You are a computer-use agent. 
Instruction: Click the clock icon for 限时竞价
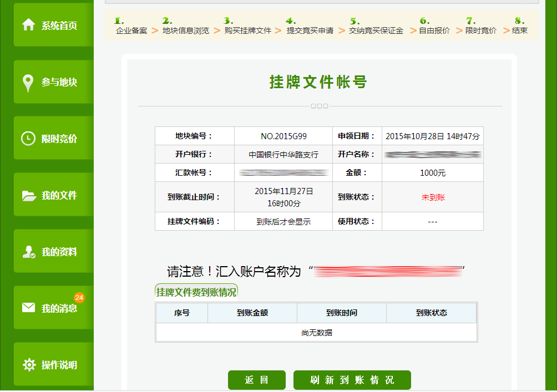[28, 139]
